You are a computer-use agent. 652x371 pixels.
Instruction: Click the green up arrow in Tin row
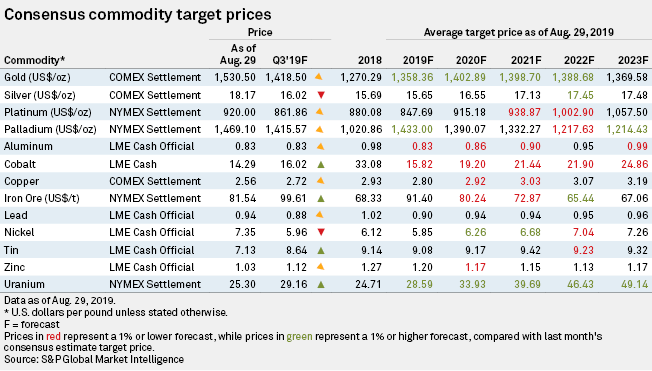(x=321, y=250)
